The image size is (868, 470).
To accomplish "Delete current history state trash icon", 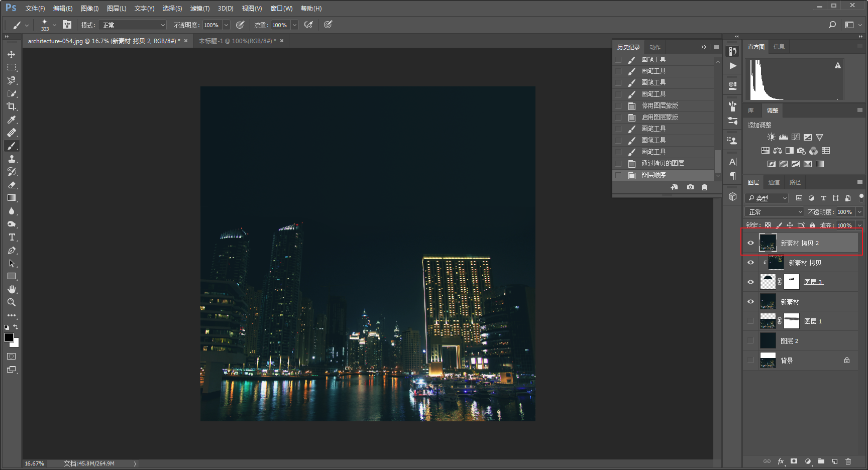I will [x=705, y=187].
